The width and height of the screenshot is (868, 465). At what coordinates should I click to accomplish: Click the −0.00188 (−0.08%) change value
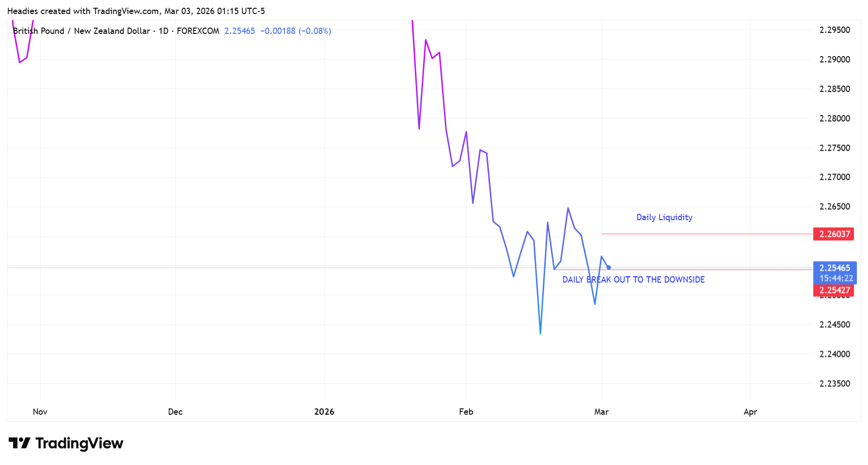pyautogui.click(x=295, y=31)
